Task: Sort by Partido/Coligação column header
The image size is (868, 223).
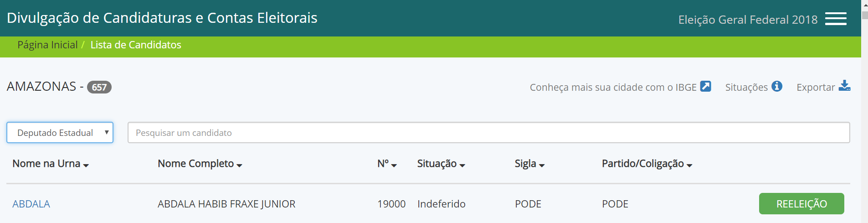Action: (x=647, y=164)
